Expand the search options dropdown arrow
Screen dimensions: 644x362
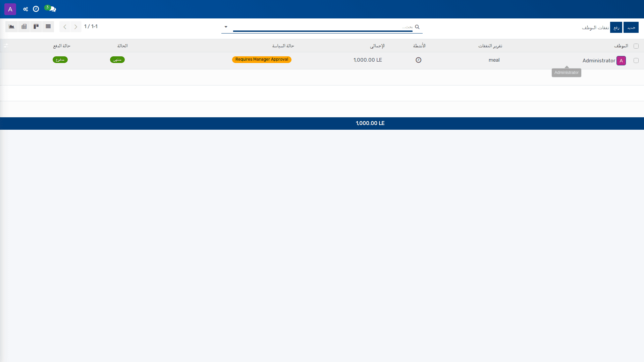point(226,27)
